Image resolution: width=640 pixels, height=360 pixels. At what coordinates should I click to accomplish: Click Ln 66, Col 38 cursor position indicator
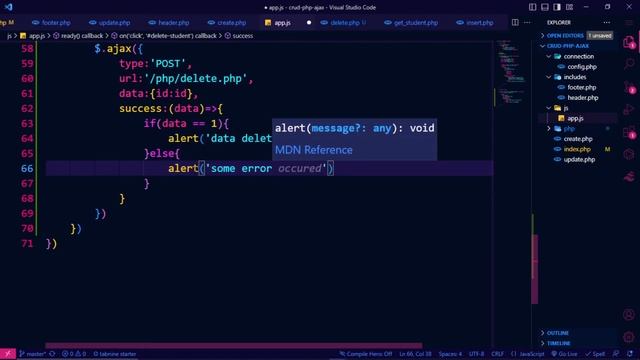(415, 354)
